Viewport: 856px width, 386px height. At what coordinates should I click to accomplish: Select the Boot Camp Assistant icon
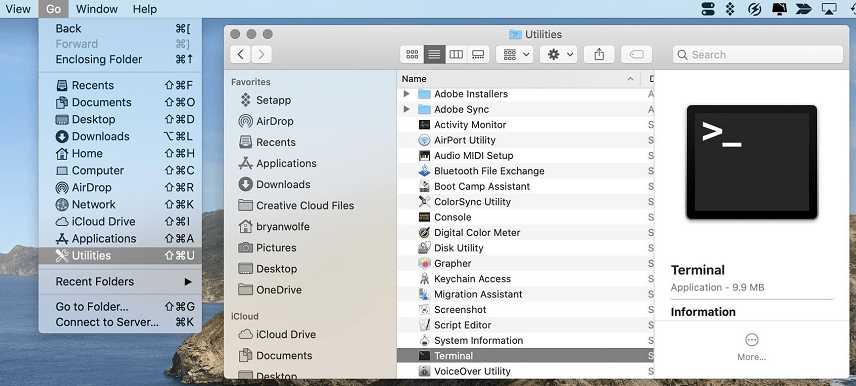[424, 186]
